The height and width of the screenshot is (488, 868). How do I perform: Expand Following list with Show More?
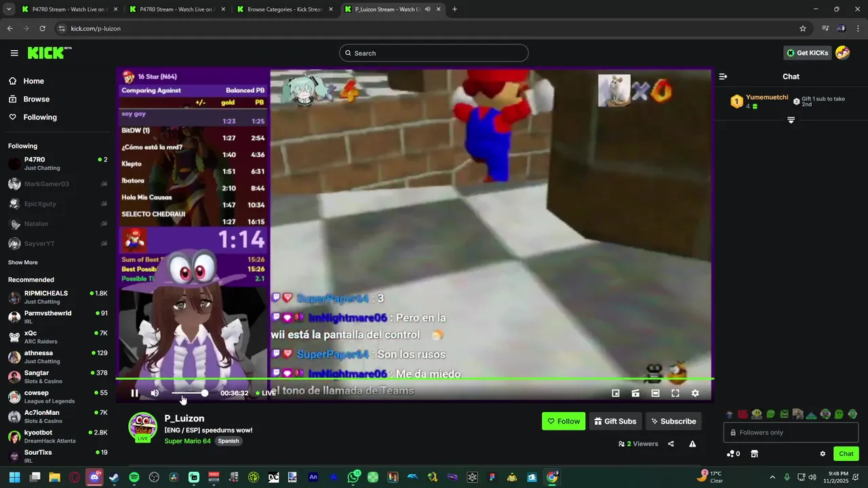23,262
